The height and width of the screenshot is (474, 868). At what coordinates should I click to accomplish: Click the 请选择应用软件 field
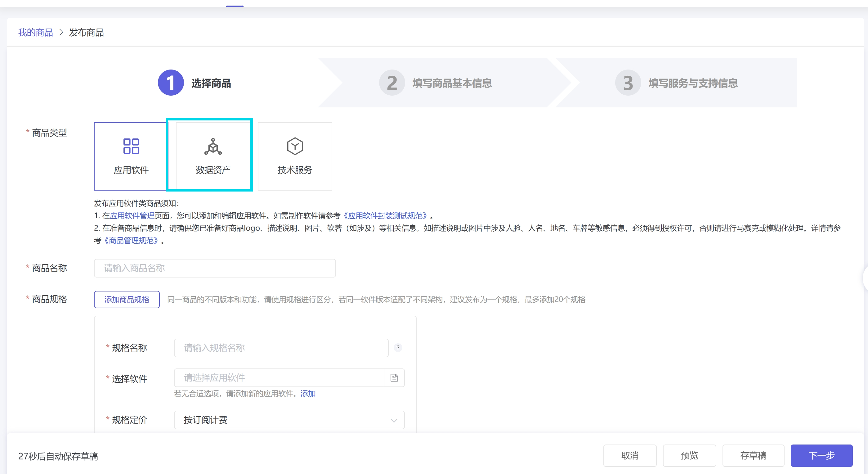click(279, 377)
